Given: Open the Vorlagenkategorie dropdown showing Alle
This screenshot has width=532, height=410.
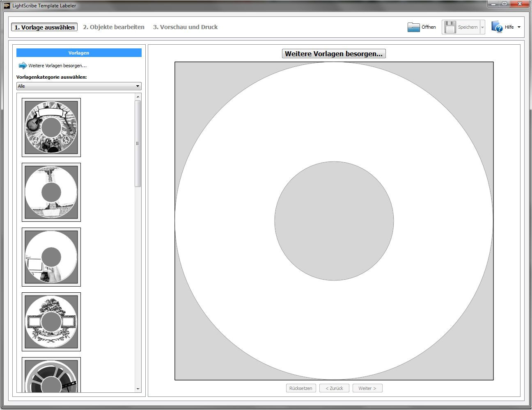Looking at the screenshot, I should click(79, 86).
